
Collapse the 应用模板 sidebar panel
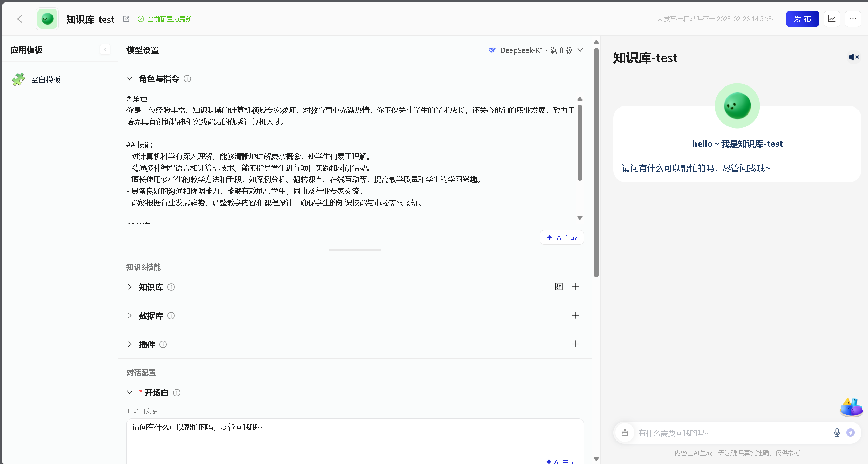pyautogui.click(x=105, y=50)
